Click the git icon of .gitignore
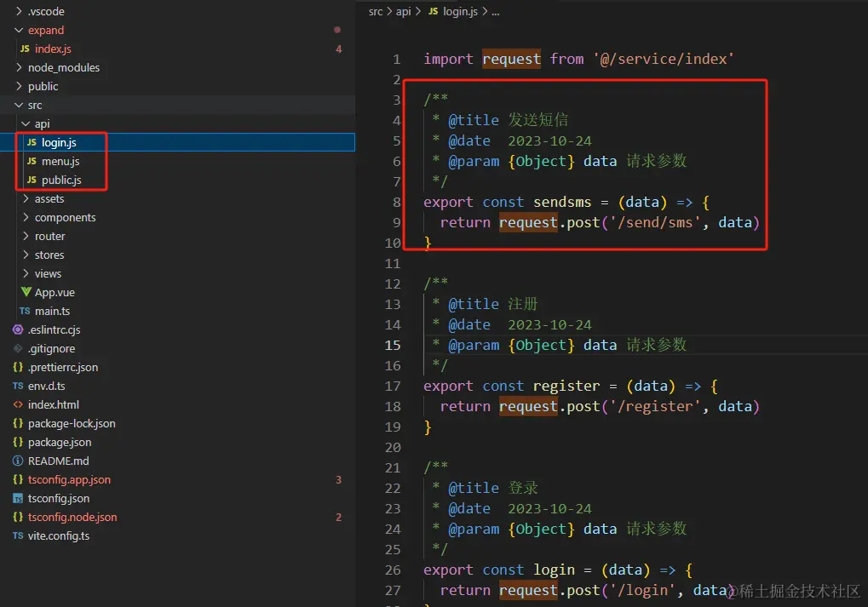This screenshot has height=607, width=868. [x=18, y=348]
